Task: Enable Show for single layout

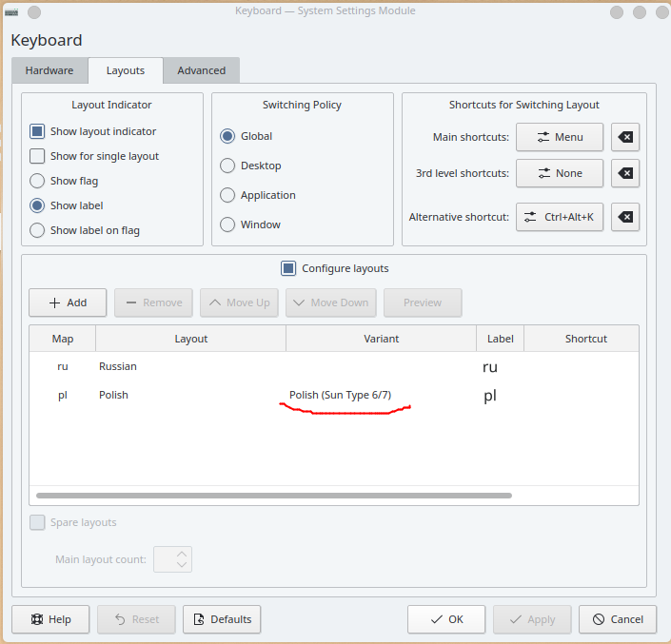Action: click(37, 156)
